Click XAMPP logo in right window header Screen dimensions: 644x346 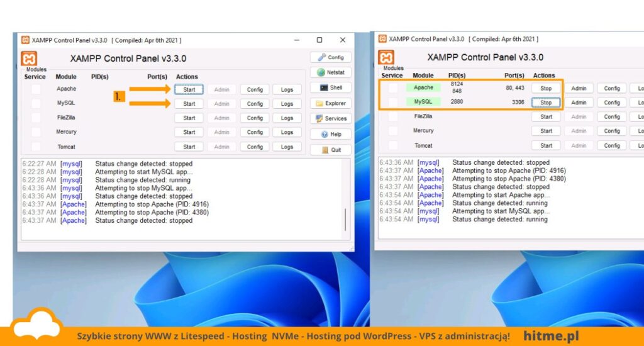click(386, 57)
